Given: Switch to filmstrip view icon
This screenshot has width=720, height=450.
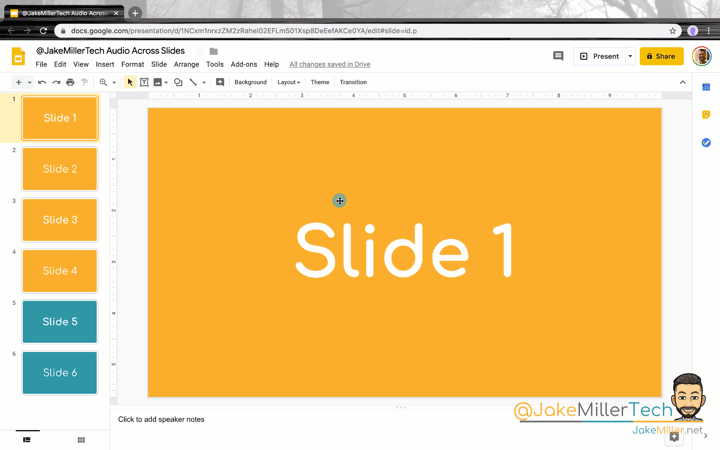Looking at the screenshot, I should pyautogui.click(x=27, y=440).
